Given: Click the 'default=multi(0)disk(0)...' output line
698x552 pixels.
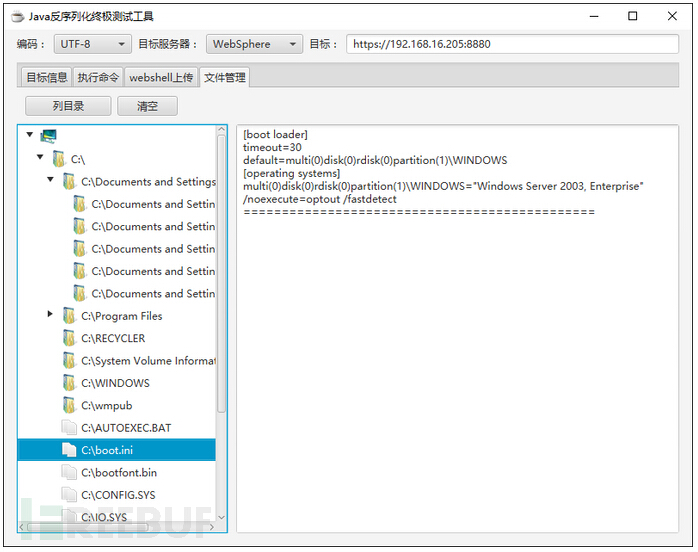Looking at the screenshot, I should point(375,160).
